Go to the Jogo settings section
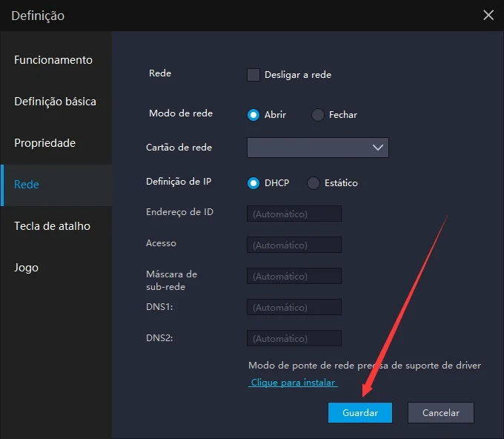The height and width of the screenshot is (439, 504). [56, 268]
